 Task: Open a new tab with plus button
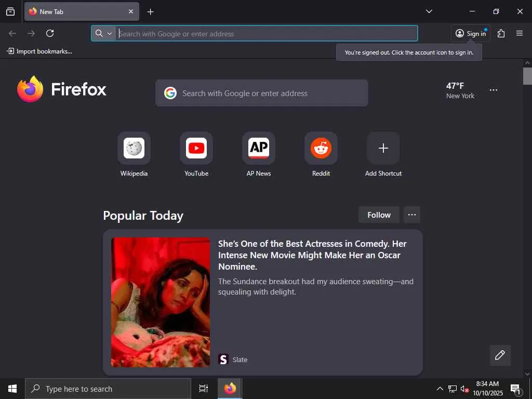150,12
